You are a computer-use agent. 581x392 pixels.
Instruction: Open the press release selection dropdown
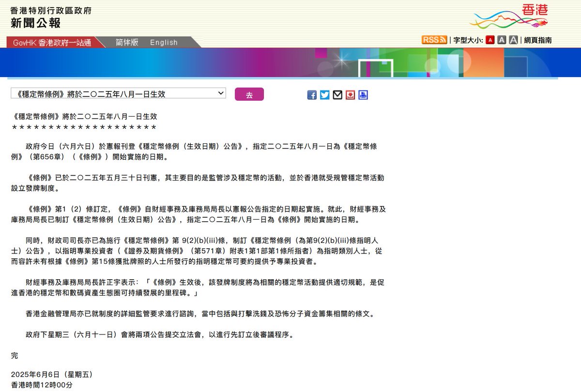(119, 93)
